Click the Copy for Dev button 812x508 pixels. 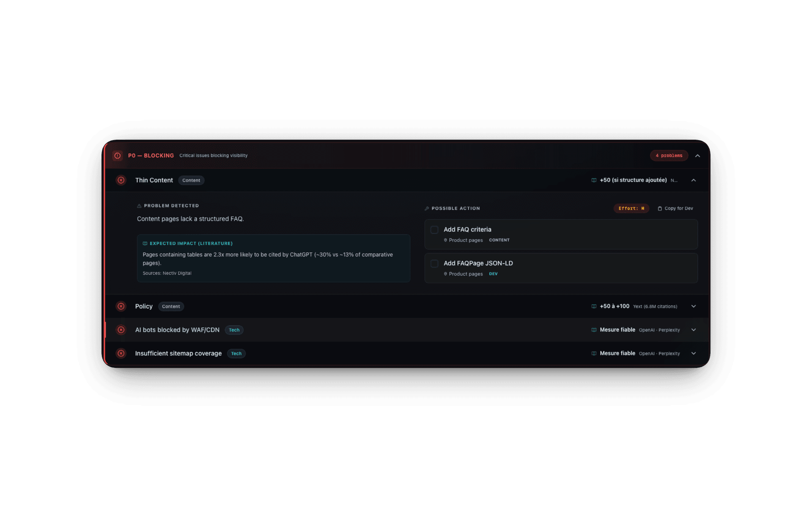click(x=675, y=208)
